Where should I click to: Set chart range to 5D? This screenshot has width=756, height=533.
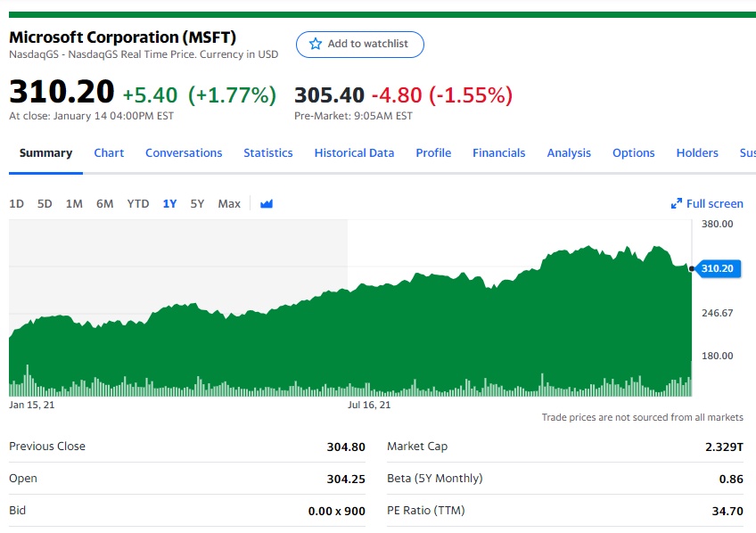tap(45, 204)
